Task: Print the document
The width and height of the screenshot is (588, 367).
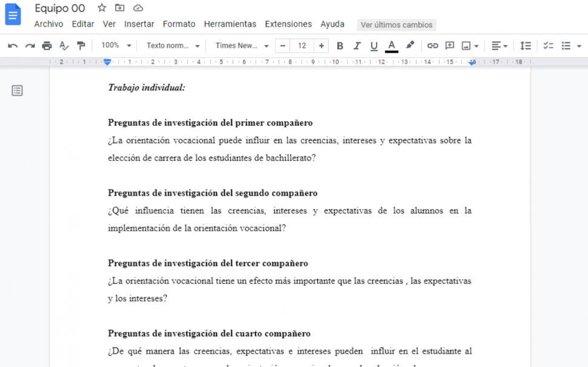Action: coord(46,45)
